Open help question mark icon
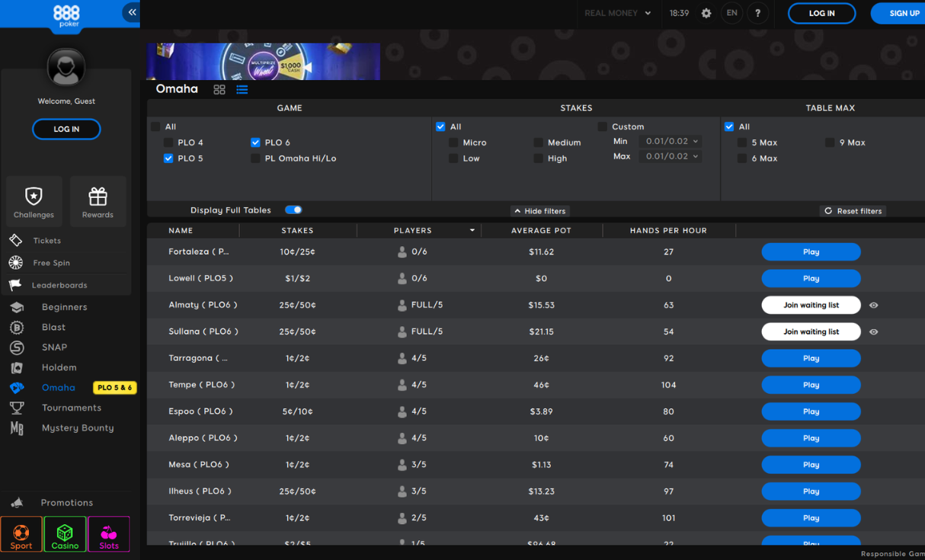Image resolution: width=925 pixels, height=560 pixels. point(757,13)
